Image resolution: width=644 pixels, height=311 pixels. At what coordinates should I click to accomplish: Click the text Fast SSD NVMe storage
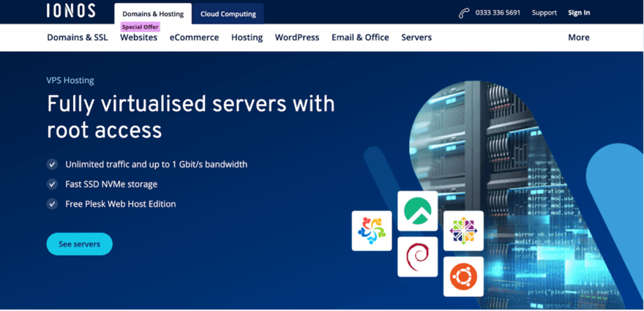pos(111,184)
